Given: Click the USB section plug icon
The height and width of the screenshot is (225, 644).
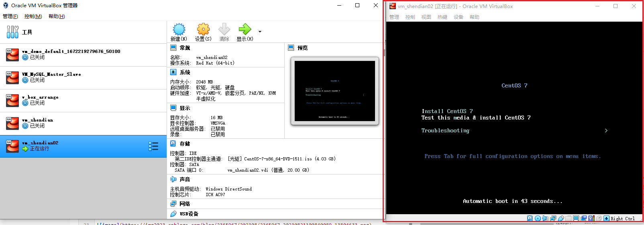Looking at the screenshot, I should click(x=173, y=214).
